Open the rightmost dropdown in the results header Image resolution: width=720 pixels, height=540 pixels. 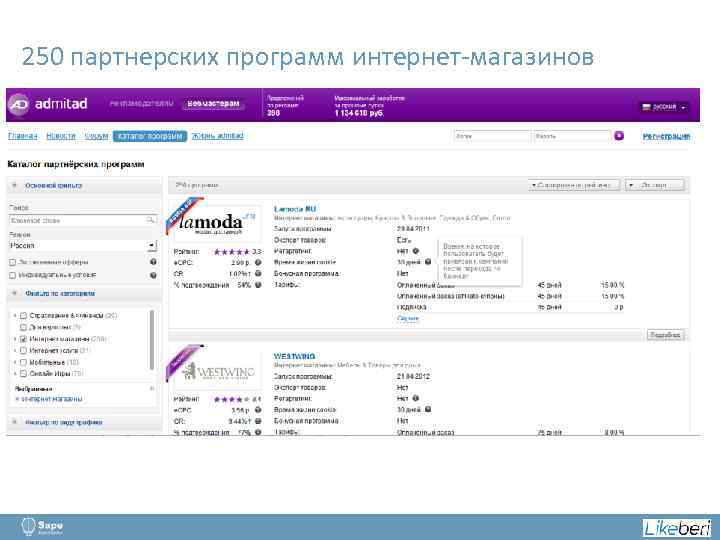coord(655,185)
